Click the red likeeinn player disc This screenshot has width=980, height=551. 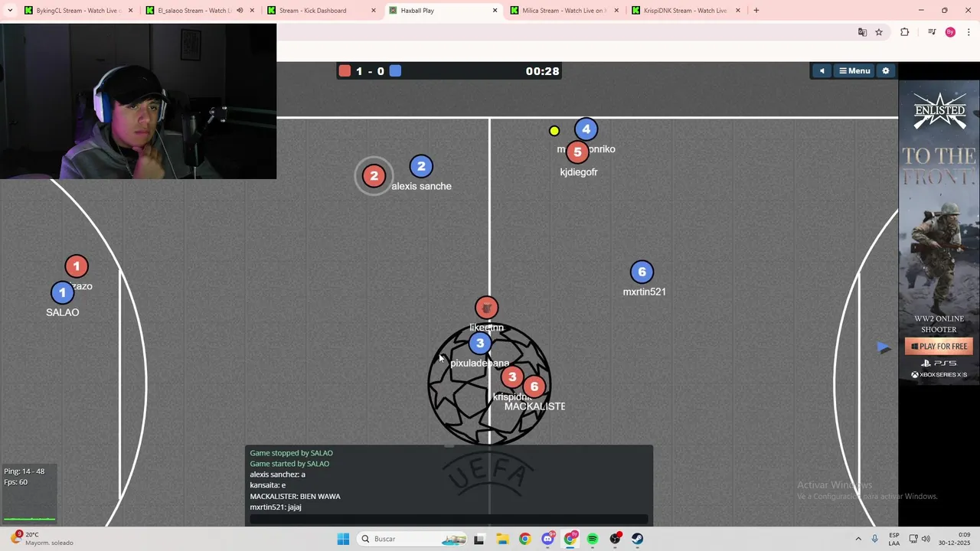click(486, 308)
